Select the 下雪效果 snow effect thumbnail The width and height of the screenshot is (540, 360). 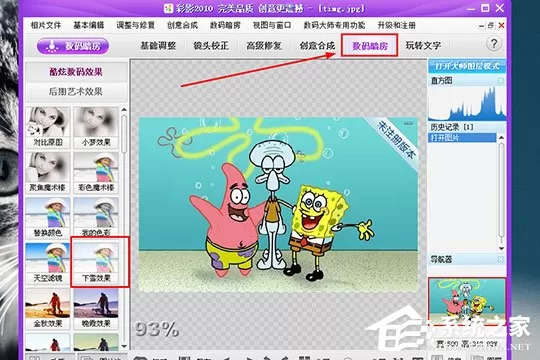coord(96,263)
